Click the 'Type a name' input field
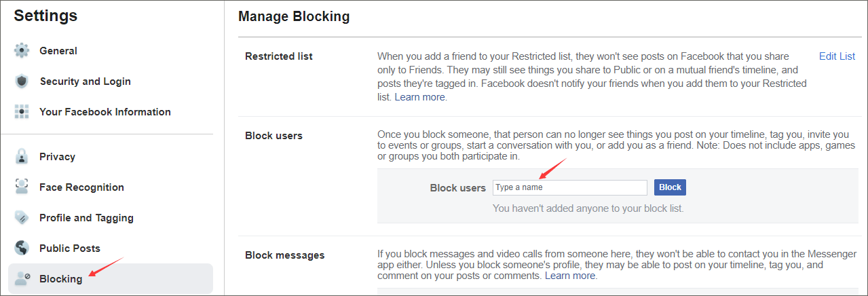The height and width of the screenshot is (296, 868). pos(569,187)
